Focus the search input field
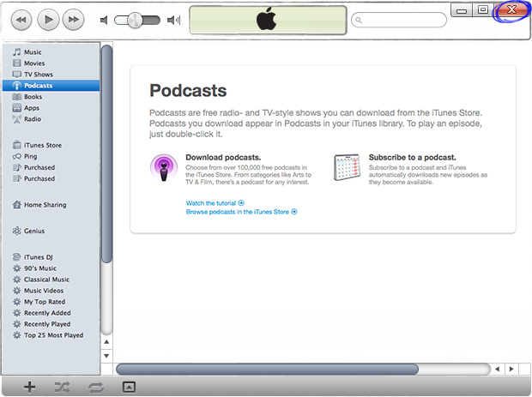Viewport: 532px width, 397px height. point(399,20)
